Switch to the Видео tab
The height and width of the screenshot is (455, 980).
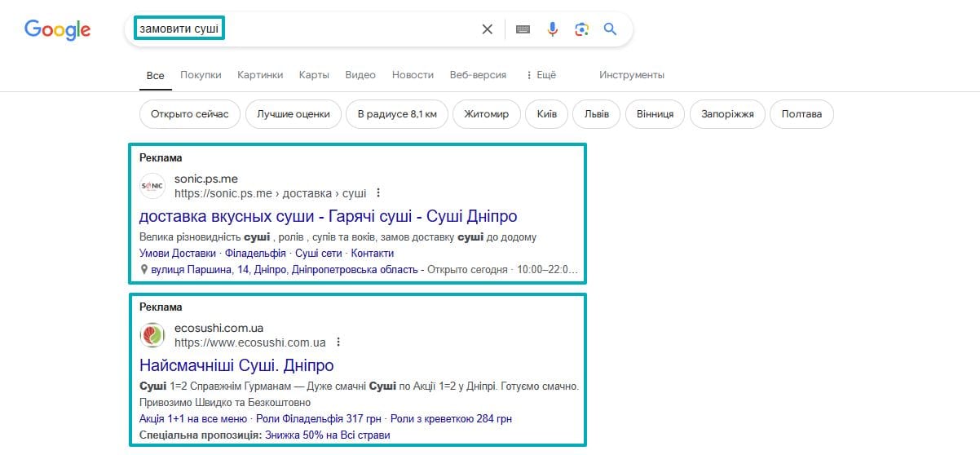point(360,75)
